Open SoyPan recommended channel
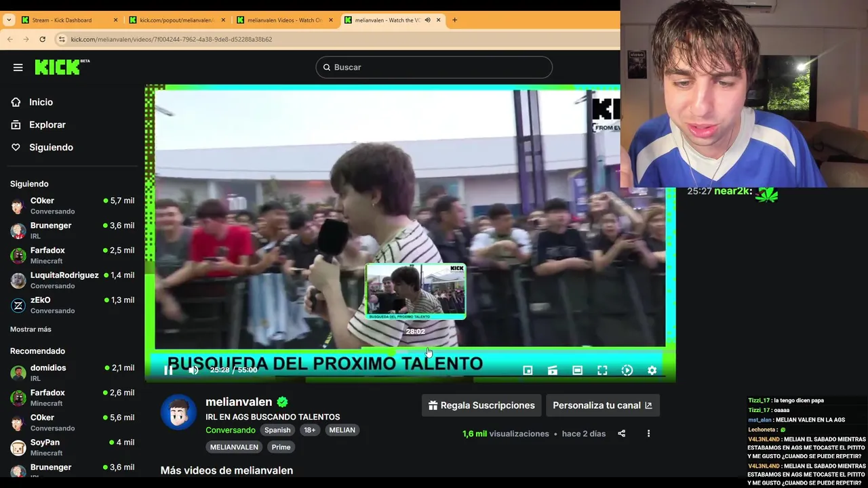The height and width of the screenshot is (488, 868). (71, 447)
